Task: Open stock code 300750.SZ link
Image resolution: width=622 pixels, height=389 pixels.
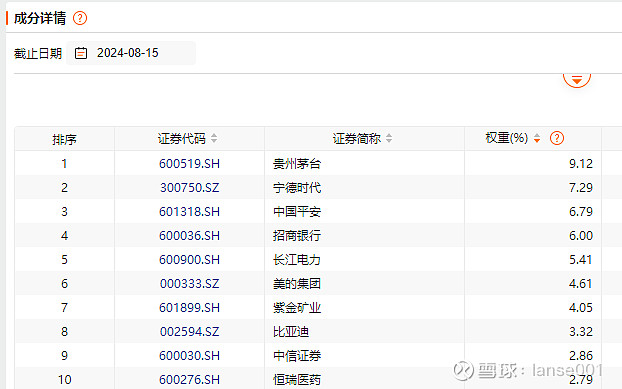Action: tap(189, 188)
